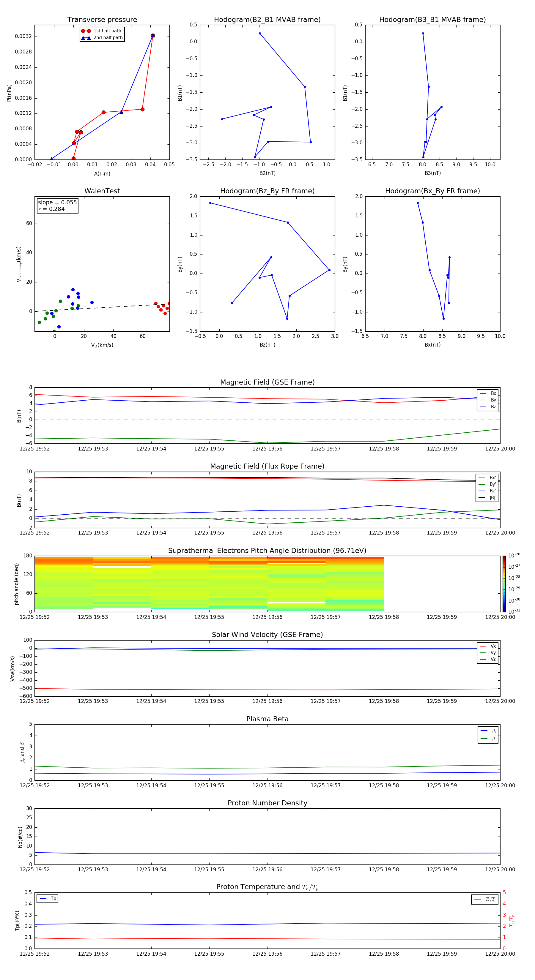The height and width of the screenshot is (980, 535).
Task: Click the "V_remaining(km/s)" y-axis label
Action: [x=19, y=264]
